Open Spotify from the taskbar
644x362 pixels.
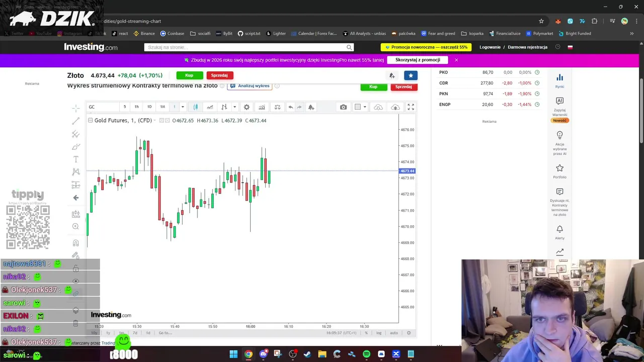pyautogui.click(x=366, y=354)
